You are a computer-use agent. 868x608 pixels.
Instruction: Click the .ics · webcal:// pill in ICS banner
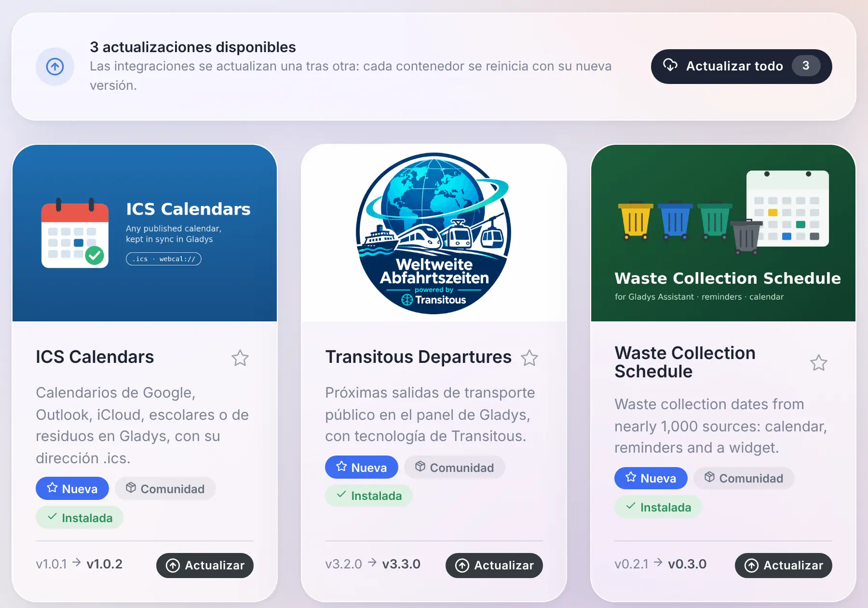pyautogui.click(x=163, y=259)
